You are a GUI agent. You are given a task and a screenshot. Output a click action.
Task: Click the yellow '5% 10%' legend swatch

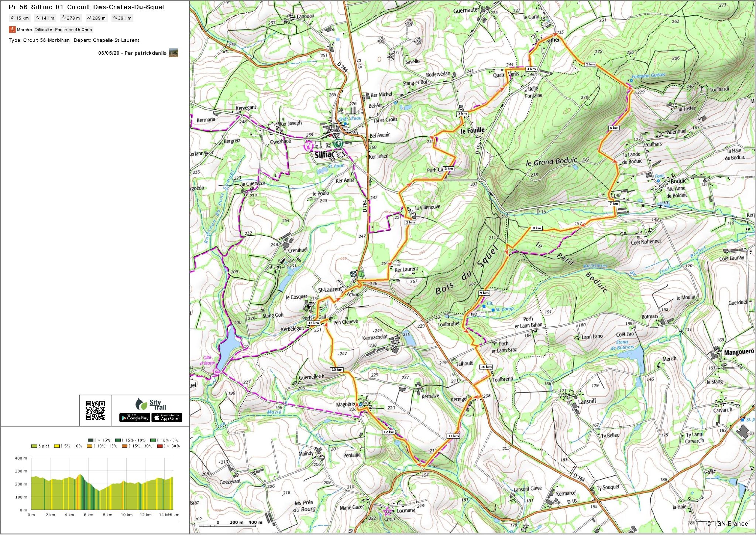click(x=57, y=446)
